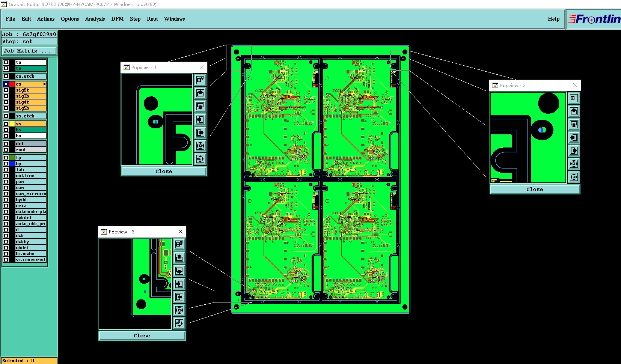Select the 'bs' layer name
Image resolution: width=621 pixels, height=364 pixels.
point(30,130)
